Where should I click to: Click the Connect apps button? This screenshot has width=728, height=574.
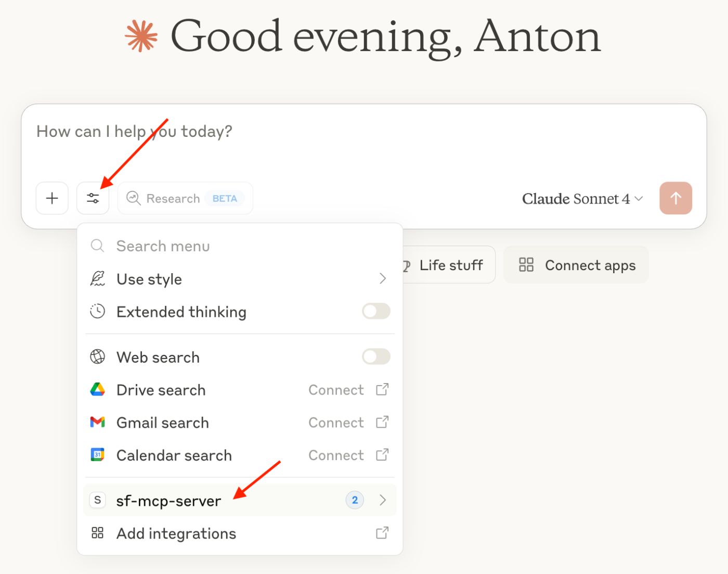pos(576,265)
